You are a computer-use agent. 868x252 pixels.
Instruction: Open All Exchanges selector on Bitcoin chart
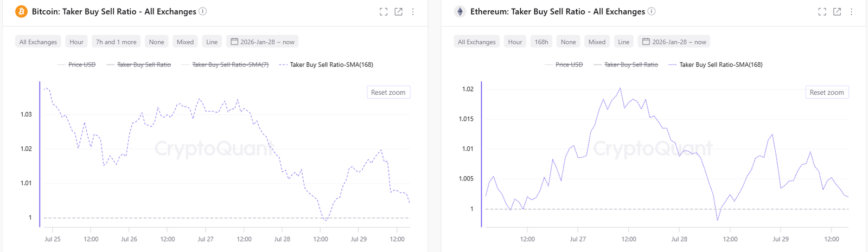click(38, 42)
